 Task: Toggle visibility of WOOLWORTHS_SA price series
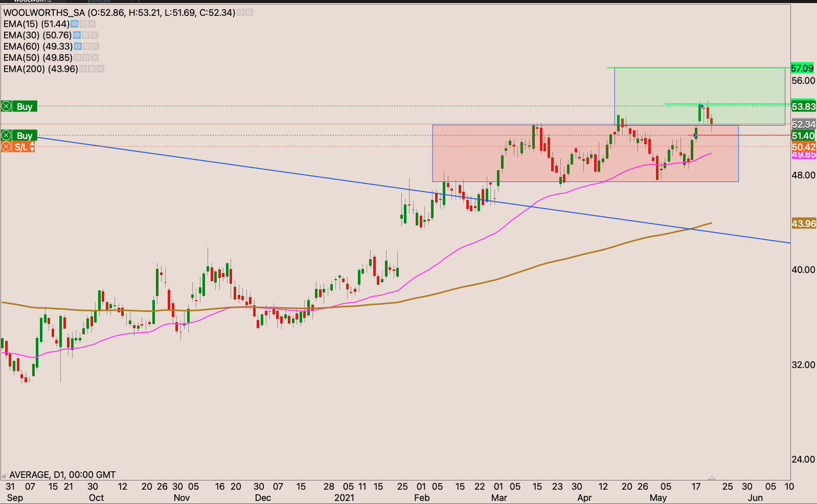[x=241, y=12]
